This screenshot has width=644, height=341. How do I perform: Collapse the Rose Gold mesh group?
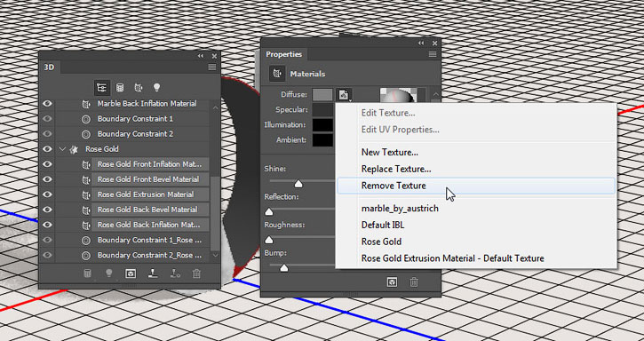click(x=62, y=149)
